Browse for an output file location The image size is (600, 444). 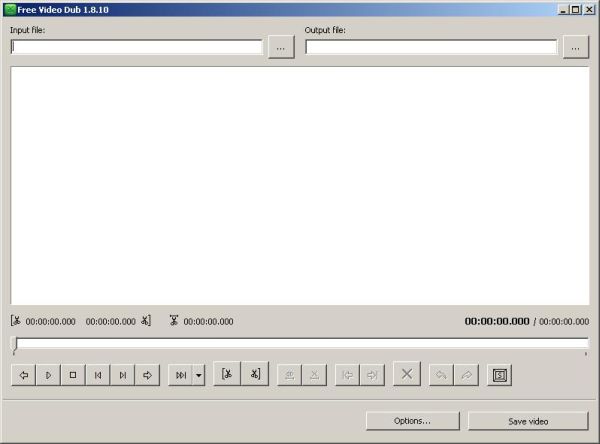(575, 47)
